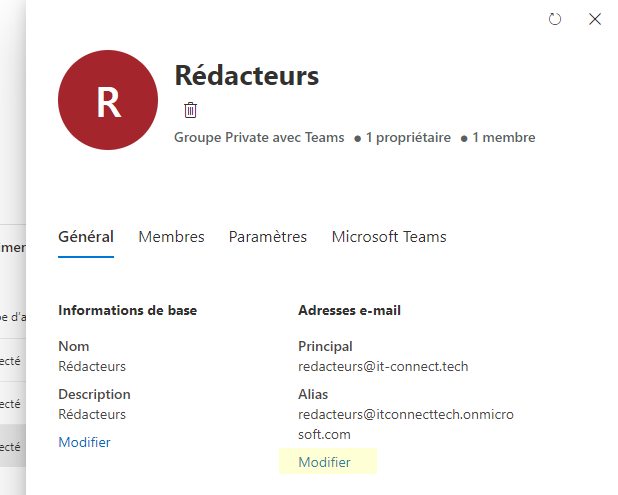Switch to the Général tab

86,237
